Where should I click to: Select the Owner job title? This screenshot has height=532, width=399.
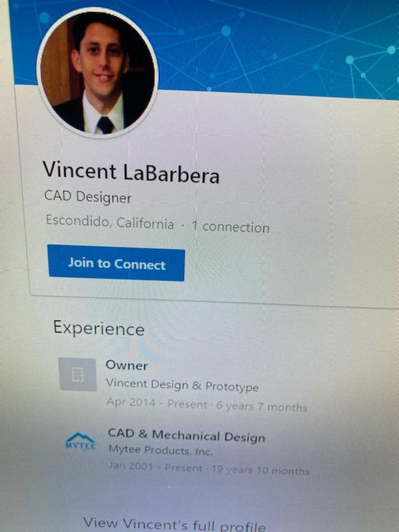coord(126,365)
